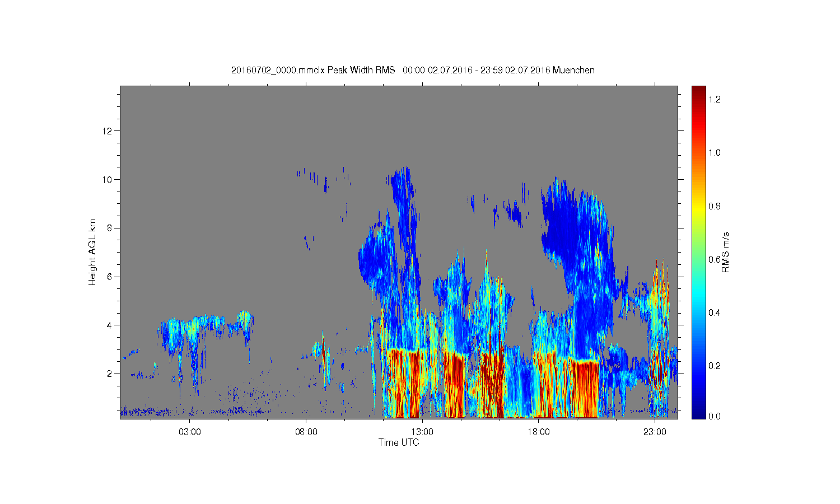Image resolution: width=840 pixels, height=504 pixels.
Task: Select the "Height AGL km" axis title
Action: (92, 252)
